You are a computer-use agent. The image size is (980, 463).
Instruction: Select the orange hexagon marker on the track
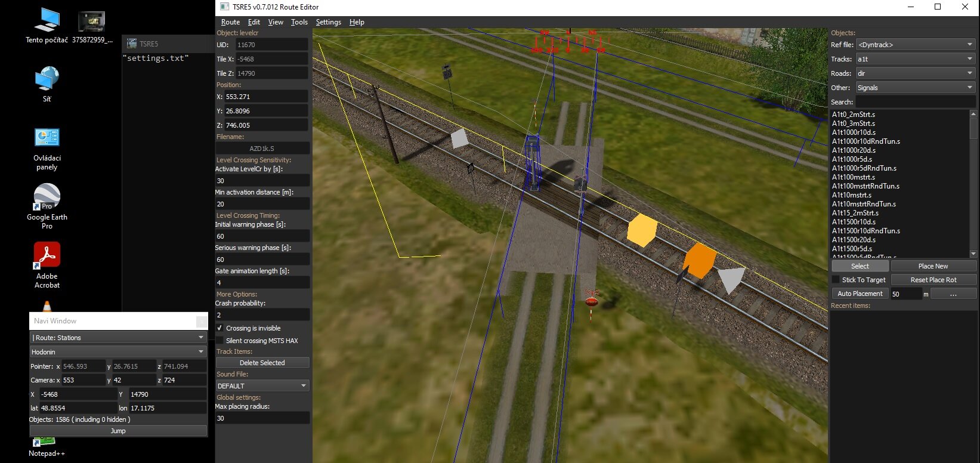coord(699,260)
